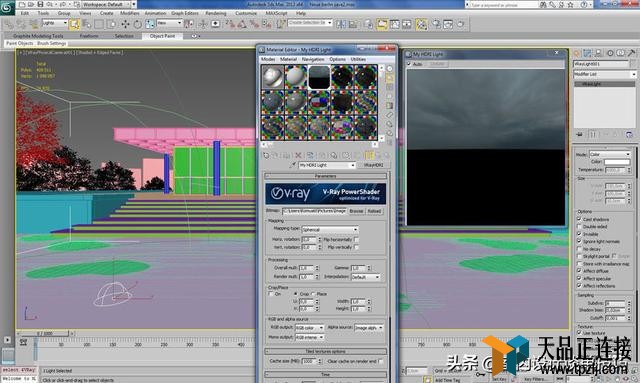Image resolution: width=640 pixels, height=383 pixels.
Task: Click Configure Modifier Sets icon
Action: [629, 134]
